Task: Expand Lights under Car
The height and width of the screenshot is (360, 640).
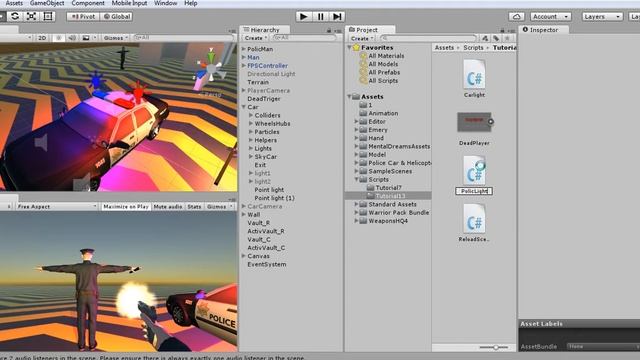Action: click(251, 148)
